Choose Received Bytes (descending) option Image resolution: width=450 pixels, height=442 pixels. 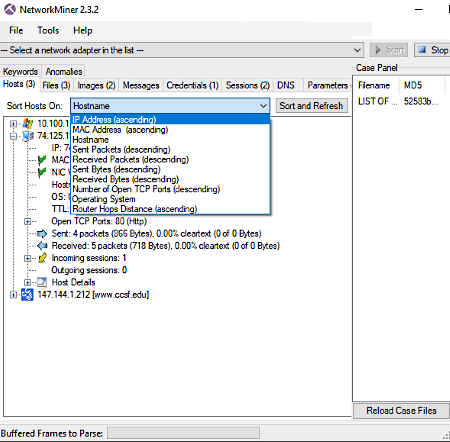coord(170,179)
